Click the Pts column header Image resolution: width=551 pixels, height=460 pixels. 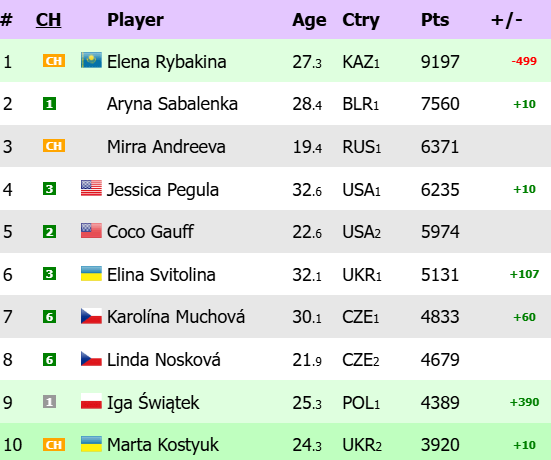(x=435, y=20)
